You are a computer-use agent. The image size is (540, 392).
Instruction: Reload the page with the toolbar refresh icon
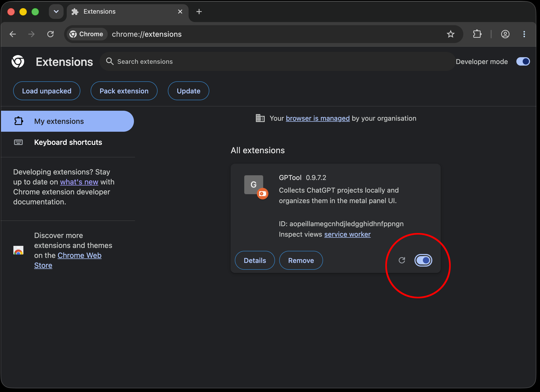[x=50, y=34]
